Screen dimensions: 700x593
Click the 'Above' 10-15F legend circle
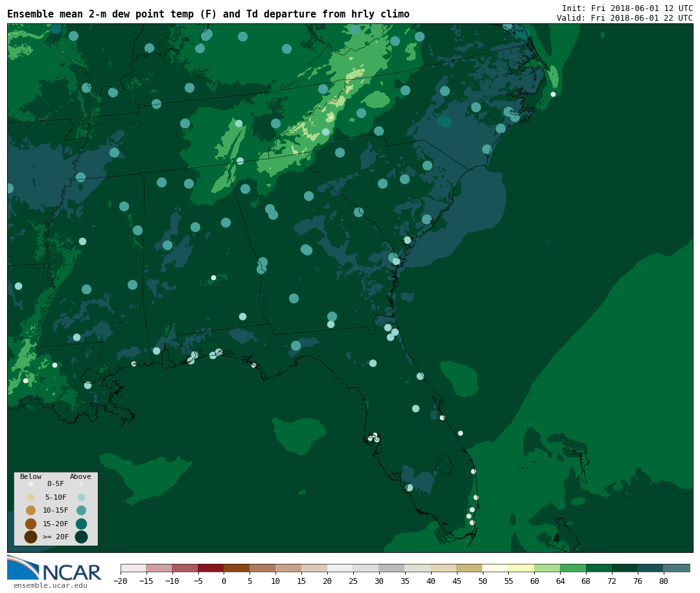[81, 510]
